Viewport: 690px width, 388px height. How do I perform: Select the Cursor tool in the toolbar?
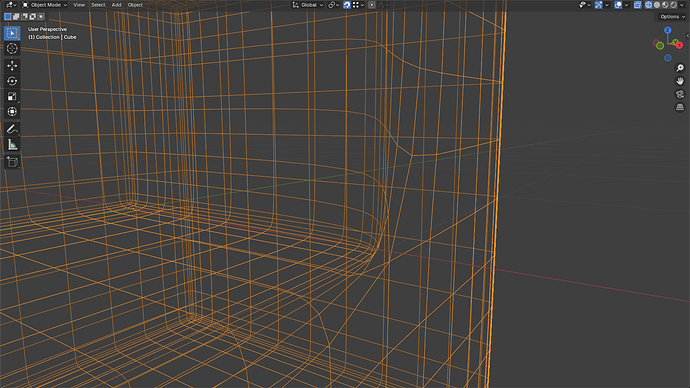[x=12, y=49]
